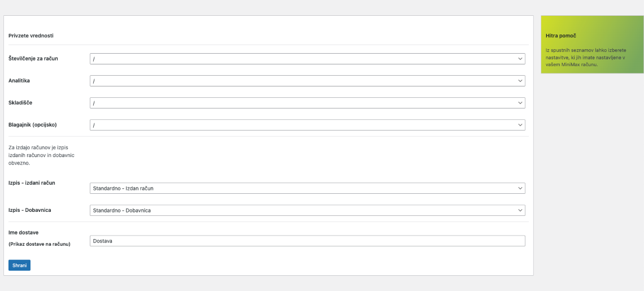644x291 pixels.
Task: Click the 'Izpis - Dobavnica' label
Action: [30, 210]
